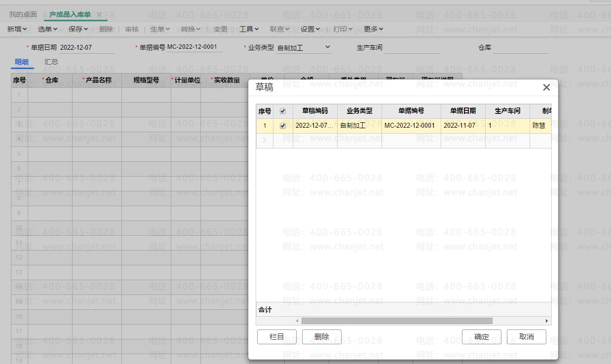Open the 新增 dropdown menu

(17, 29)
